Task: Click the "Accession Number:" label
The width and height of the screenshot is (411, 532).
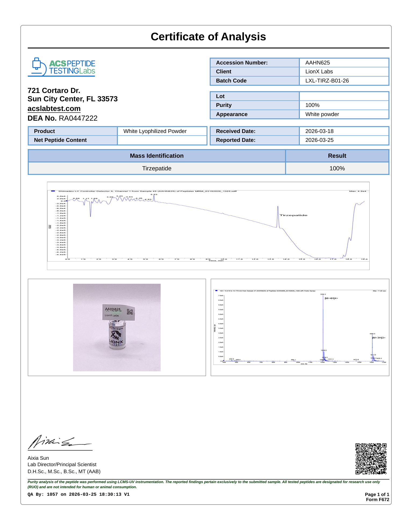Action: tap(242, 63)
